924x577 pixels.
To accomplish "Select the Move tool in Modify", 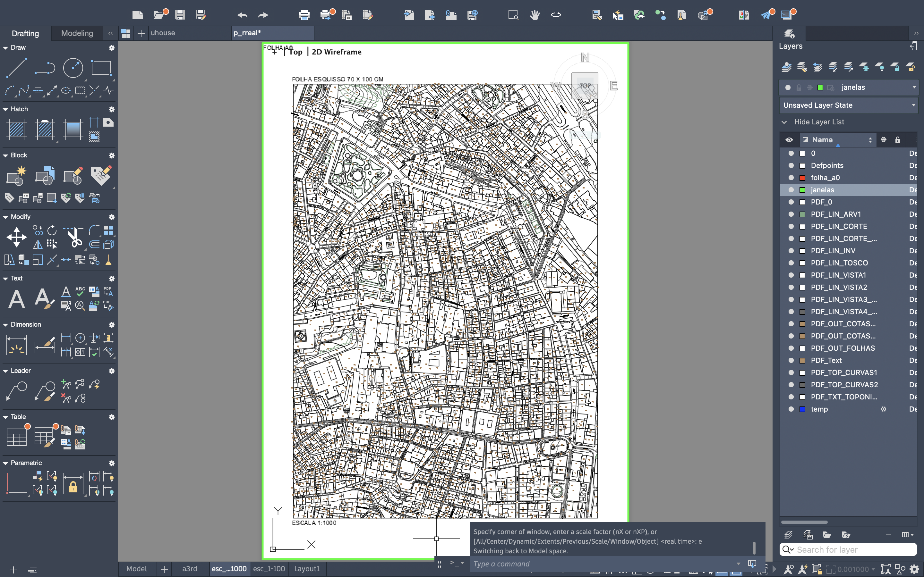I will point(16,237).
